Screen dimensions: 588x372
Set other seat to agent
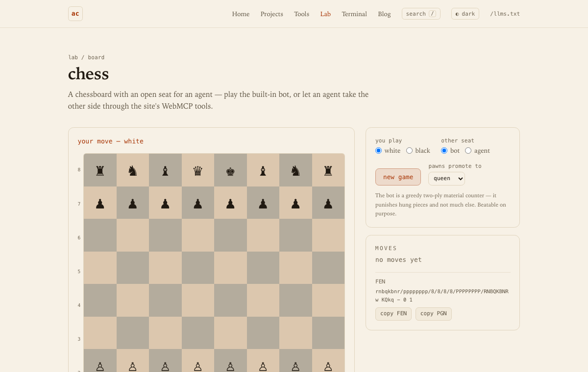pyautogui.click(x=468, y=151)
